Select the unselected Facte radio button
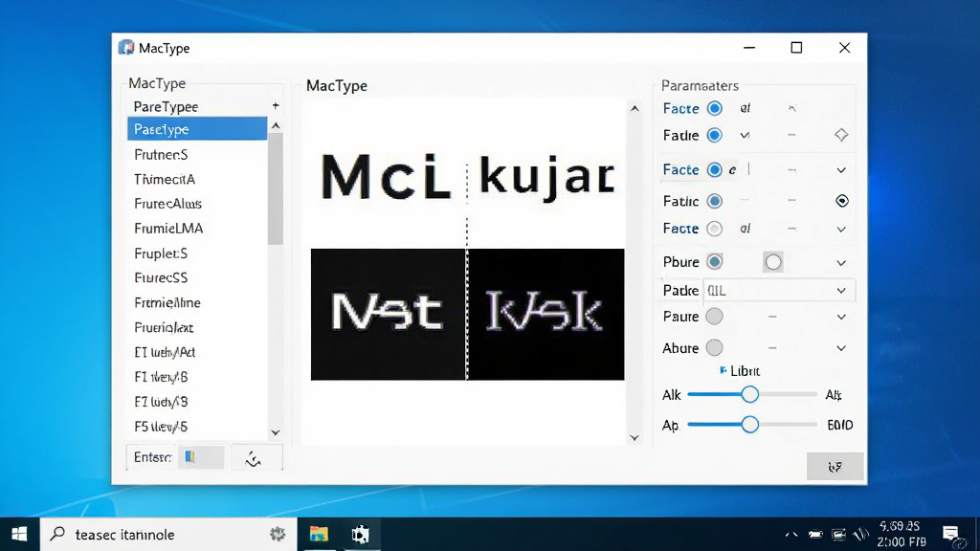Image resolution: width=980 pixels, height=551 pixels. pyautogui.click(x=714, y=229)
